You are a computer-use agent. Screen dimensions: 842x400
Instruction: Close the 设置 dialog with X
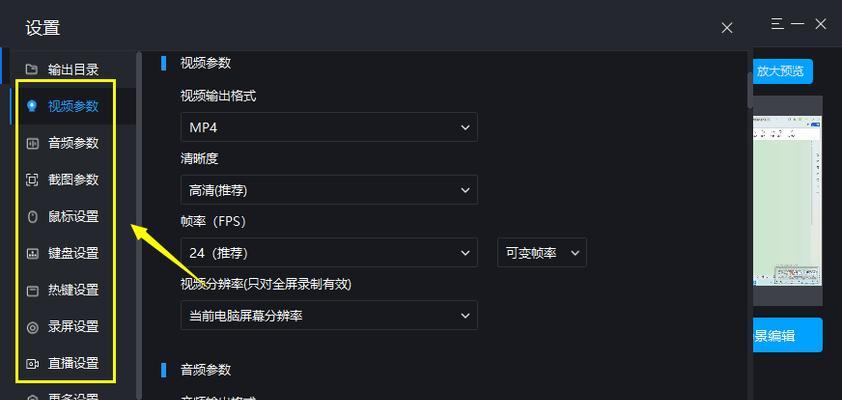click(727, 28)
